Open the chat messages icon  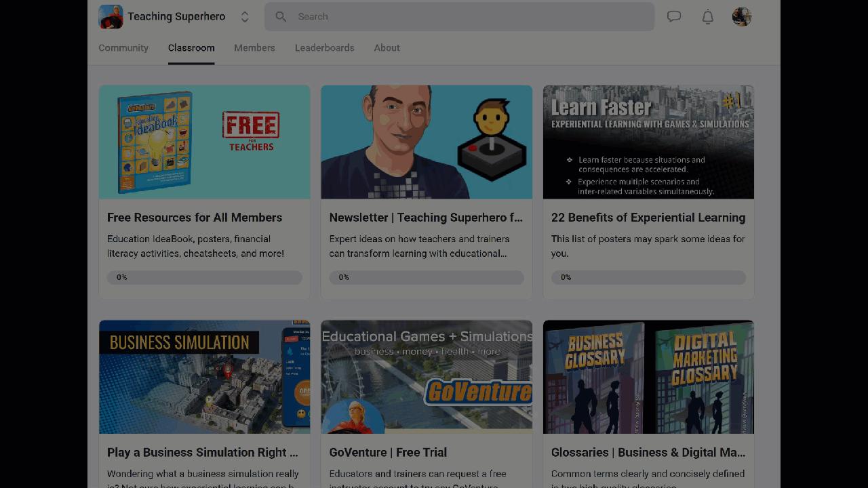click(674, 17)
